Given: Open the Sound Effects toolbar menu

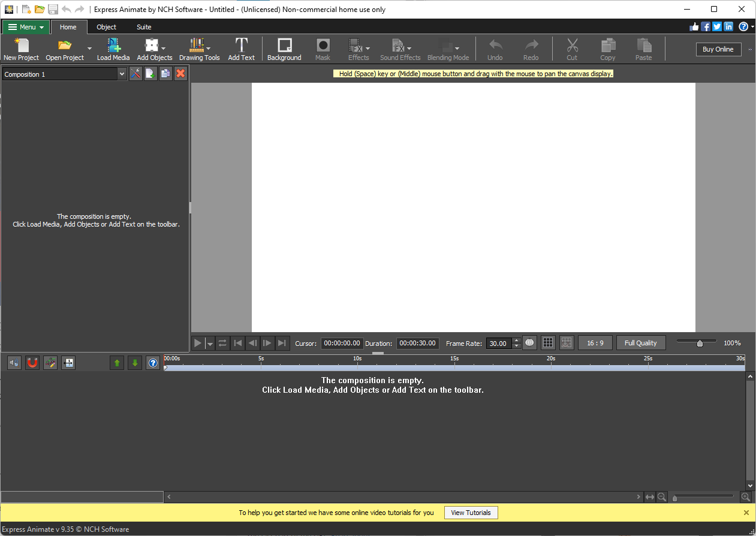Looking at the screenshot, I should (400, 49).
